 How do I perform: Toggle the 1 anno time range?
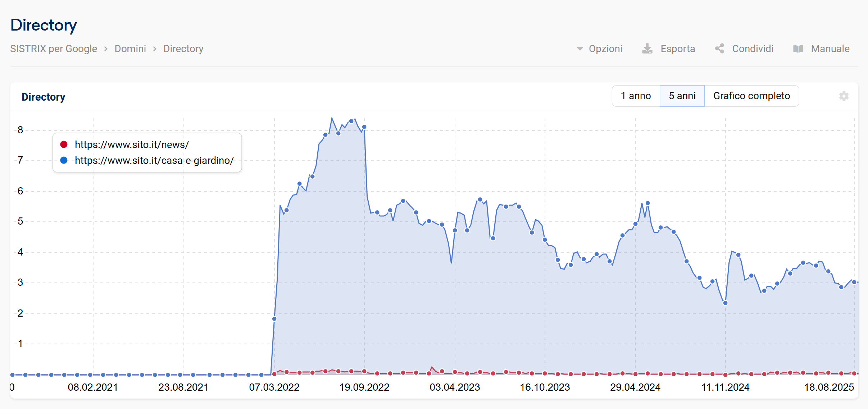(635, 96)
